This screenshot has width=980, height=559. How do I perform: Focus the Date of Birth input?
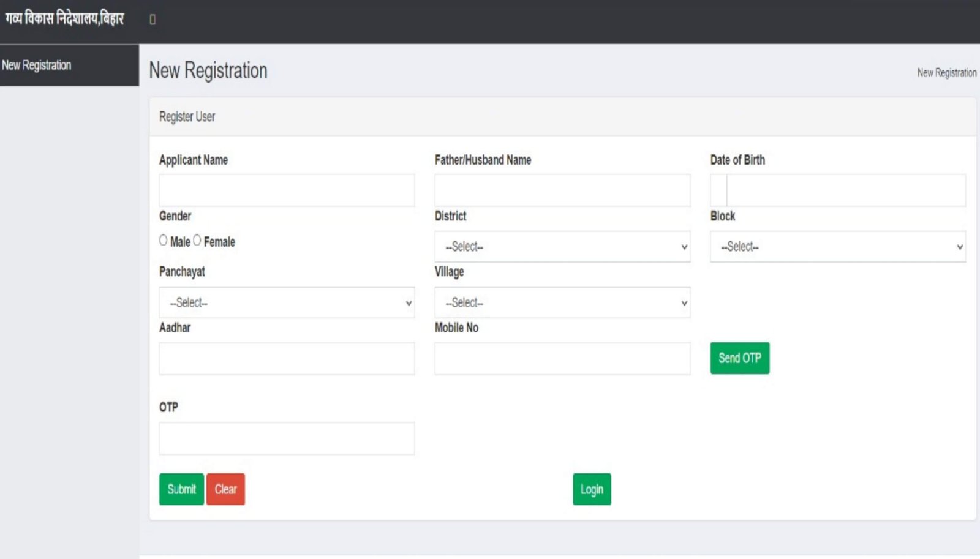point(845,190)
